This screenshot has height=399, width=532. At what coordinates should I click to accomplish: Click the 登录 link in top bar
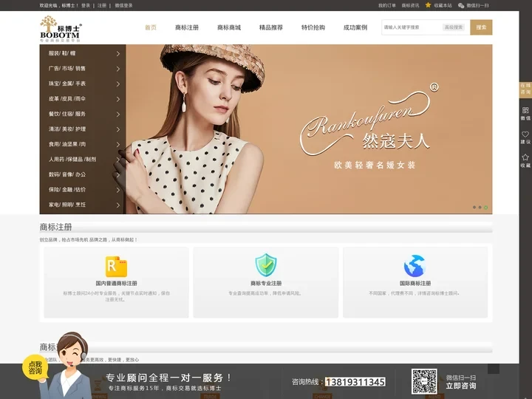(x=86, y=5)
